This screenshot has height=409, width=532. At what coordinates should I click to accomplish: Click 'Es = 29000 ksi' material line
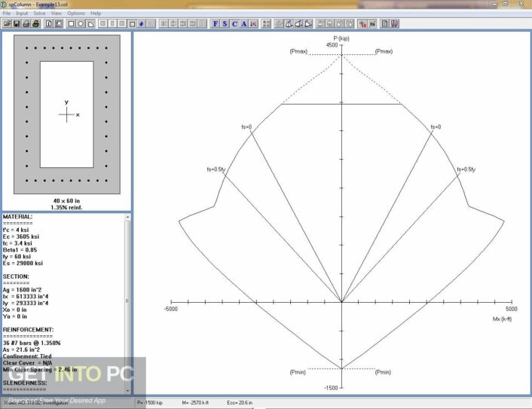[23, 263]
